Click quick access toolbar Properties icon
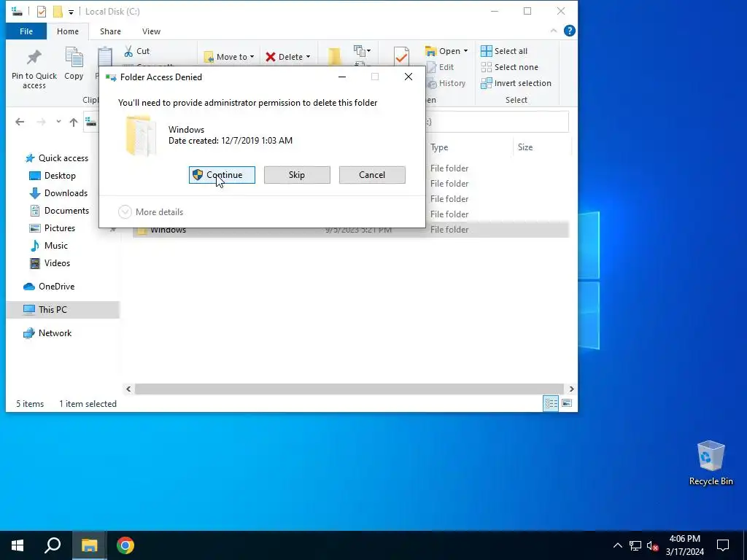The image size is (747, 560). click(42, 11)
